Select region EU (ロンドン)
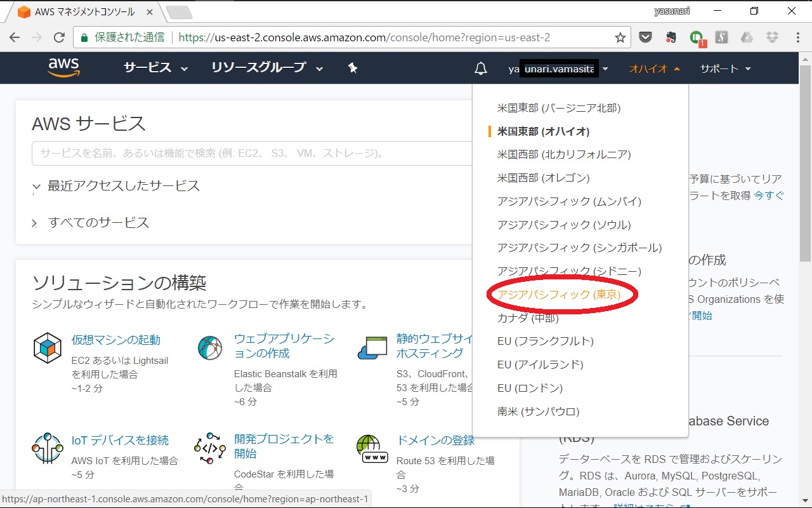The image size is (812, 508). [530, 388]
